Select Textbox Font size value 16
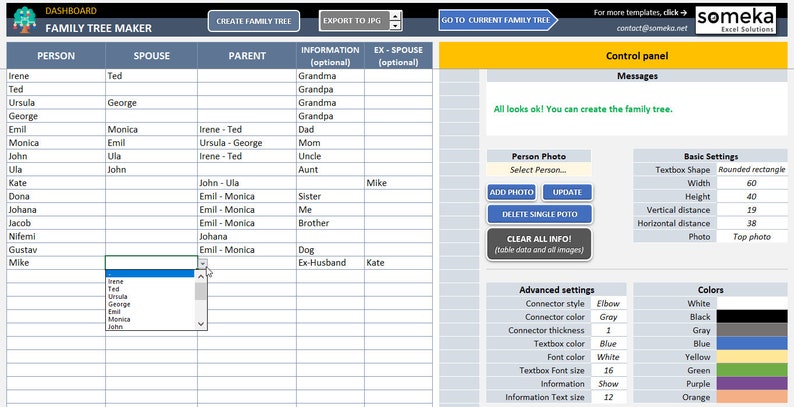 pyautogui.click(x=608, y=371)
